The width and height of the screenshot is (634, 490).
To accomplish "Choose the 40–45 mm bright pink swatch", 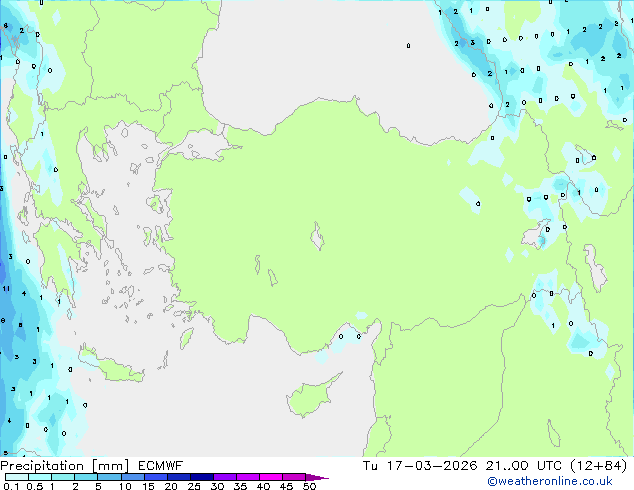I will point(271,477).
